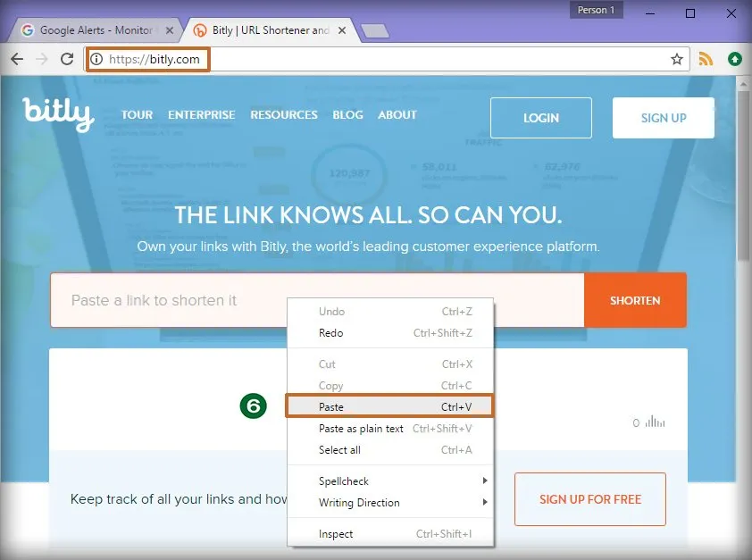Select Paste as plain text
Screen dimensions: 752x560
(x=390, y=428)
